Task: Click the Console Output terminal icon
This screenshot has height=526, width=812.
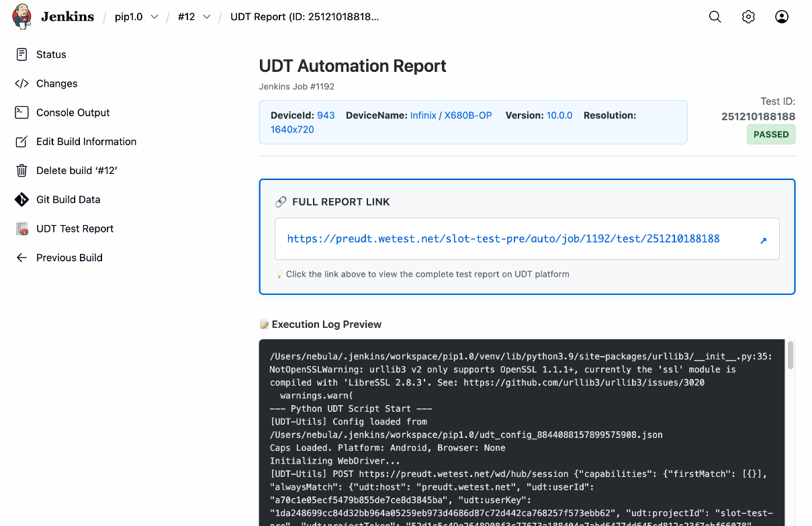Action: click(x=22, y=113)
